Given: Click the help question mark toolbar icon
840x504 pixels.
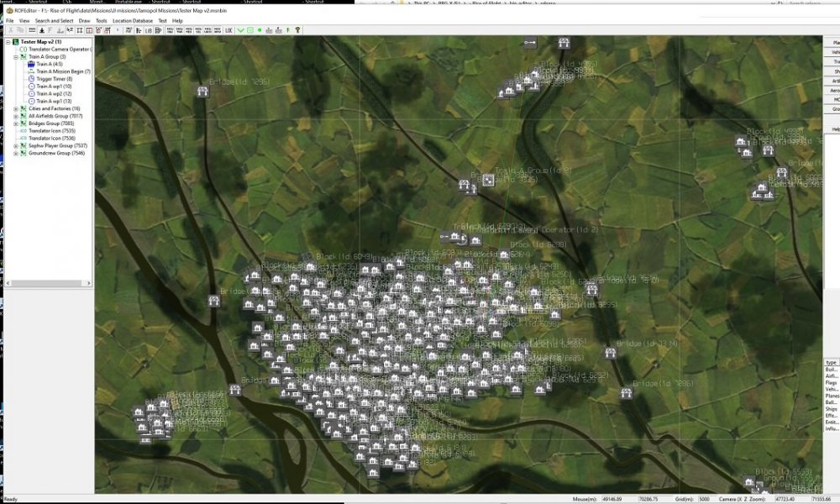Looking at the screenshot, I should coord(297,30).
